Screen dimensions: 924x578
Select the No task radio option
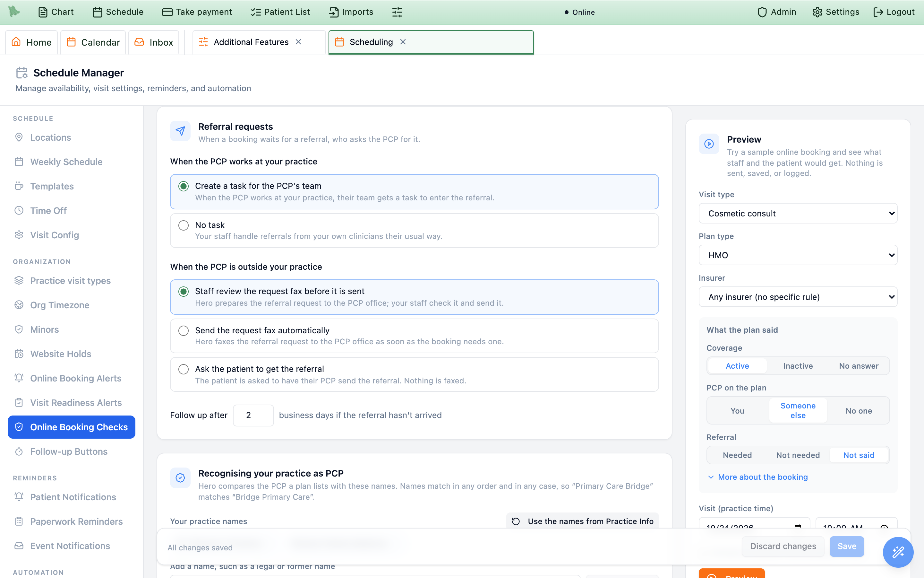point(414,231)
